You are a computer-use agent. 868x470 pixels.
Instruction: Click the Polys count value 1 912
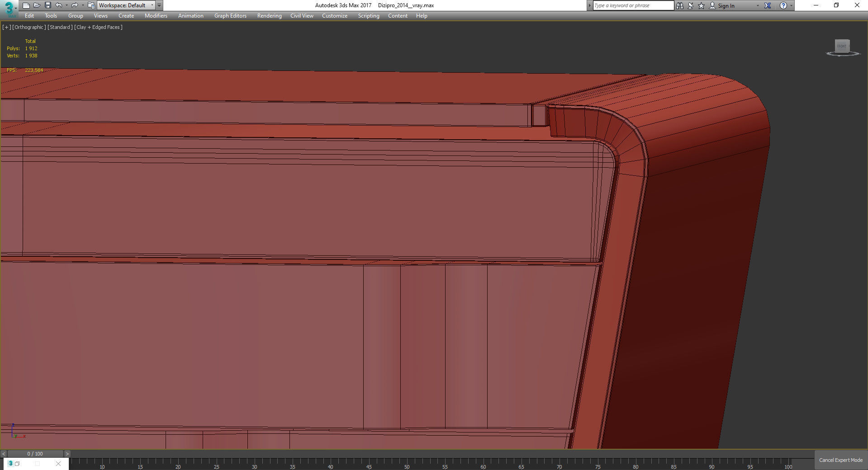pos(31,48)
